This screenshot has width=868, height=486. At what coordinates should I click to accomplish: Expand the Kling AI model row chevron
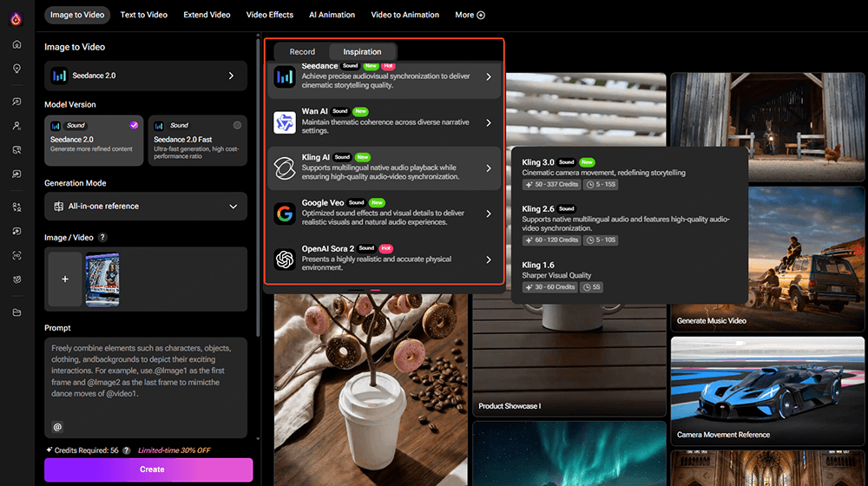click(x=489, y=167)
